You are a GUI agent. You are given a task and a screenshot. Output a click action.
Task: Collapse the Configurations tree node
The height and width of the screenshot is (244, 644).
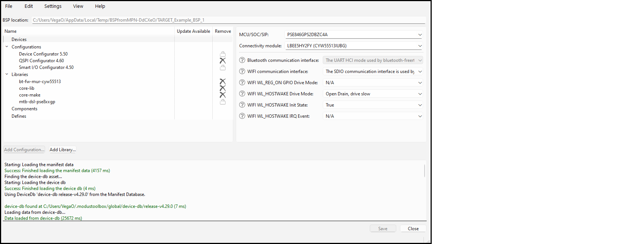coord(7,47)
